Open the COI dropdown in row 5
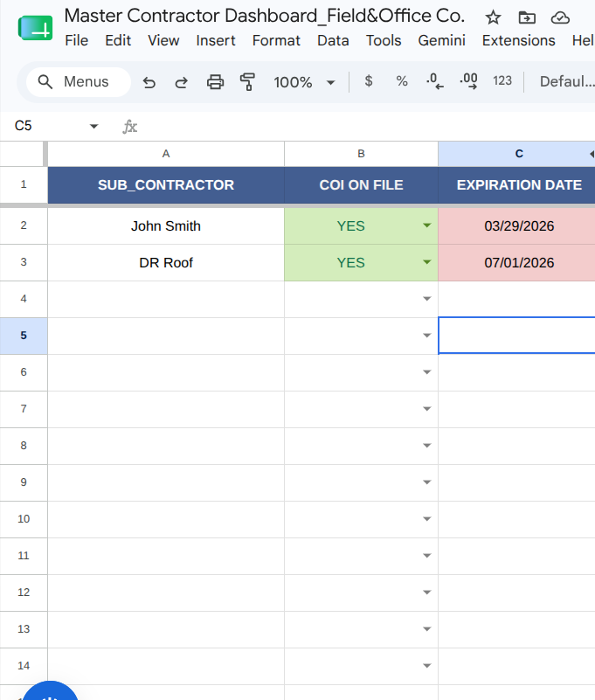The width and height of the screenshot is (595, 700). point(426,336)
